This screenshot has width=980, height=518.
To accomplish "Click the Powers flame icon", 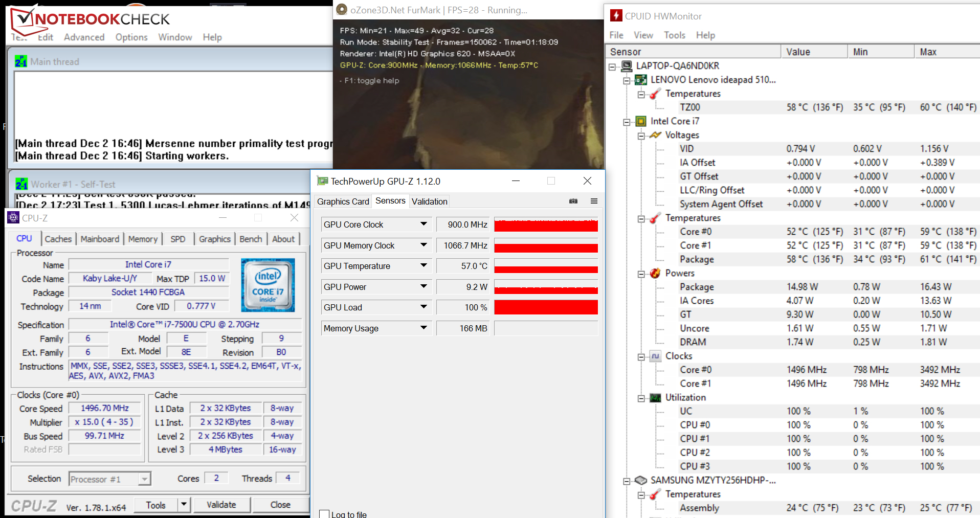I will (655, 273).
